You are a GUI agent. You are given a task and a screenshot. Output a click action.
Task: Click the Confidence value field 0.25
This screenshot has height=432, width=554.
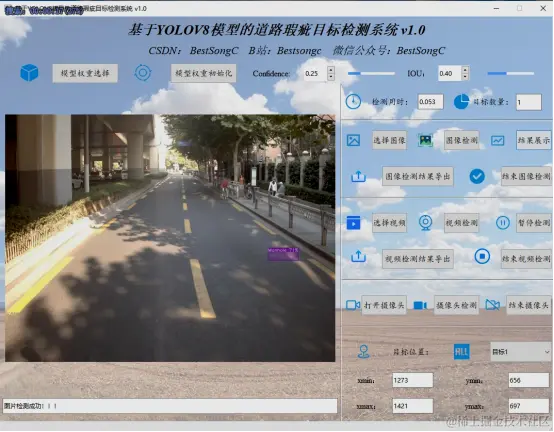[x=315, y=73]
